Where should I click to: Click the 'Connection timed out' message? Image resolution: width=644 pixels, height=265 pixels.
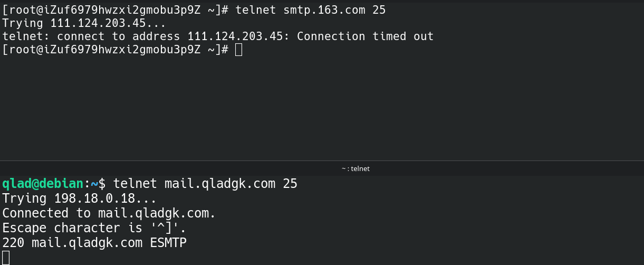[x=365, y=36]
